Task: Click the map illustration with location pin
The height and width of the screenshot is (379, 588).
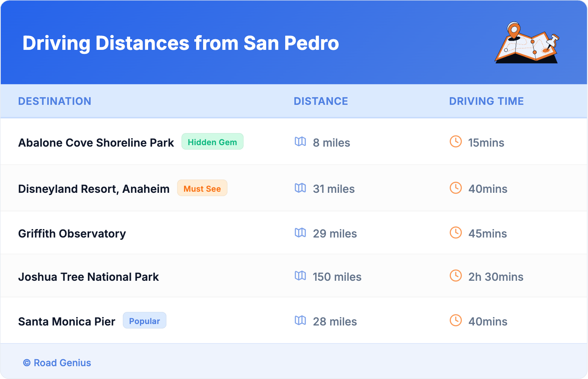Action: pyautogui.click(x=527, y=43)
